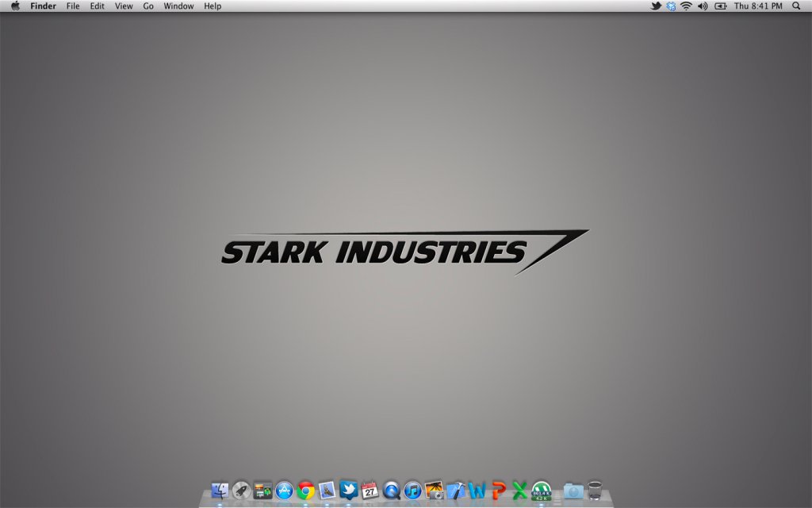
Task: Open iTunes from the Dock
Action: [412, 490]
